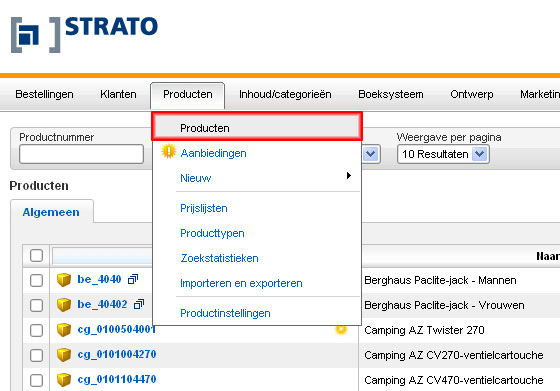The image size is (560, 391).
Task: Open the Ontwerp menu
Action: point(472,94)
